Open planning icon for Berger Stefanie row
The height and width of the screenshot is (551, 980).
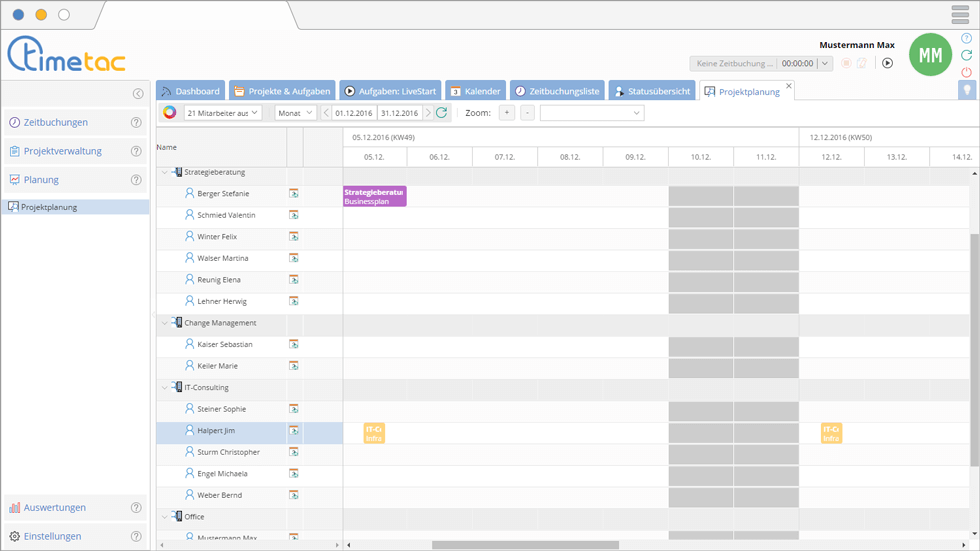pyautogui.click(x=294, y=194)
